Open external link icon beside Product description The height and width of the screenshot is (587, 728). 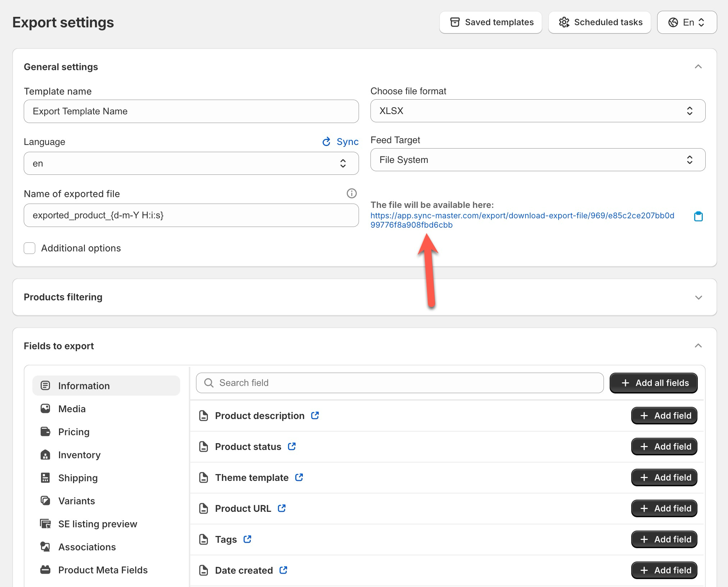click(x=315, y=415)
